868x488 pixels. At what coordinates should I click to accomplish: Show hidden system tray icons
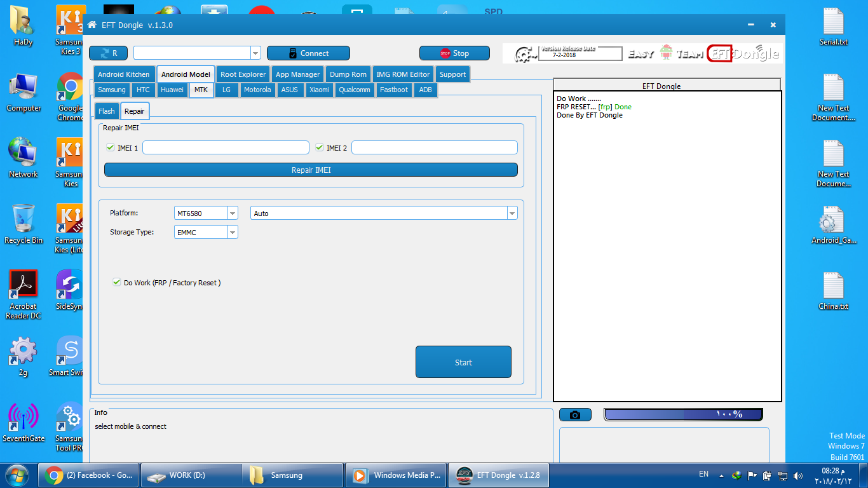[721, 475]
